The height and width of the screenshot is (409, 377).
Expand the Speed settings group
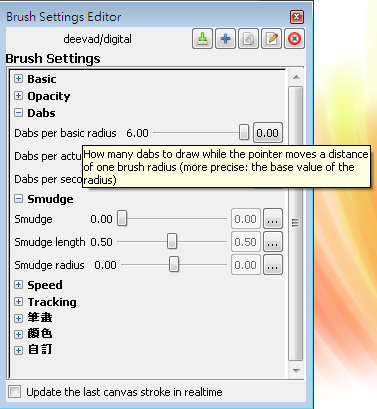19,285
